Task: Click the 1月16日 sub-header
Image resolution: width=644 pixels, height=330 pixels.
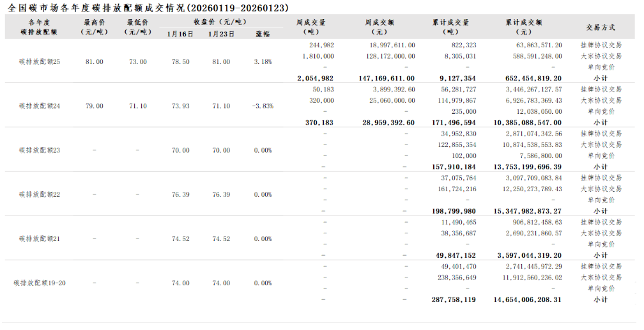Action: [x=180, y=34]
